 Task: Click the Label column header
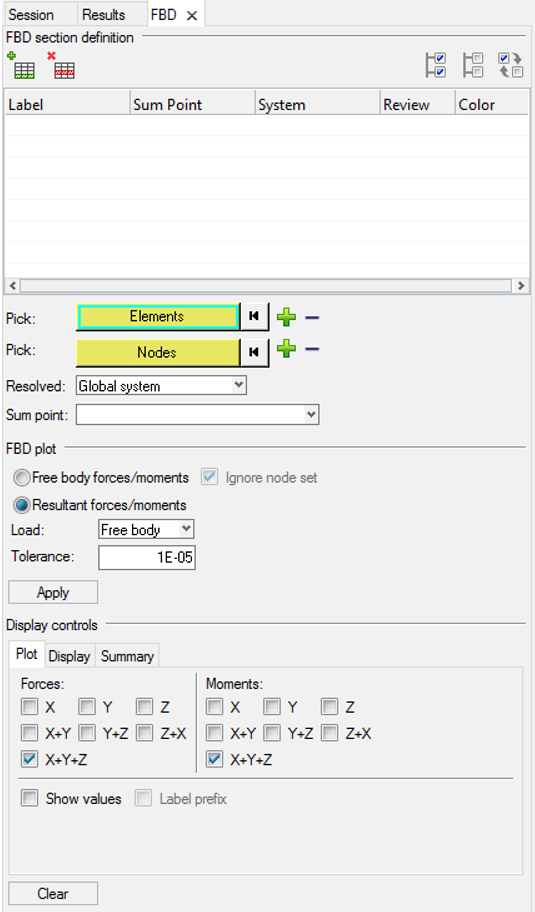point(67,105)
